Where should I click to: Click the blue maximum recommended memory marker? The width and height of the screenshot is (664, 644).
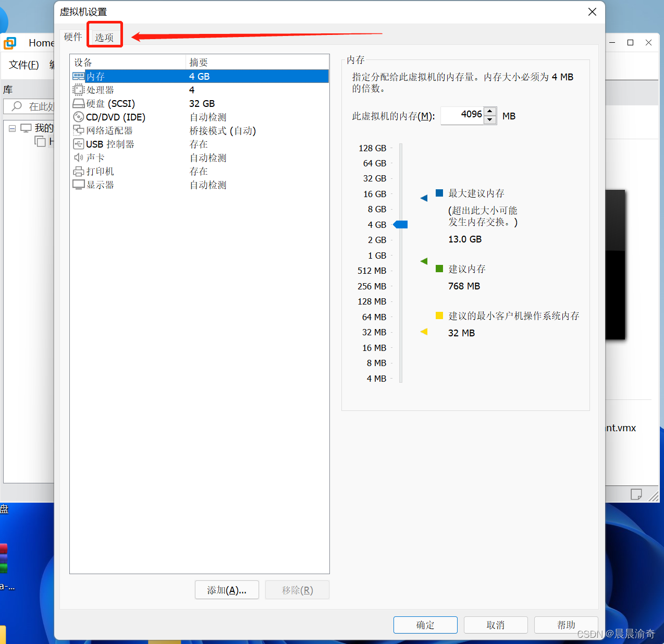pos(424,198)
